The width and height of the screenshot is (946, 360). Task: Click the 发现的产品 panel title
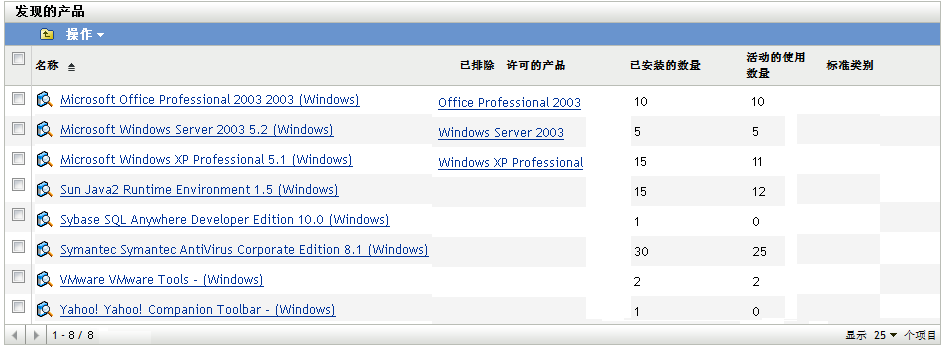[50, 11]
